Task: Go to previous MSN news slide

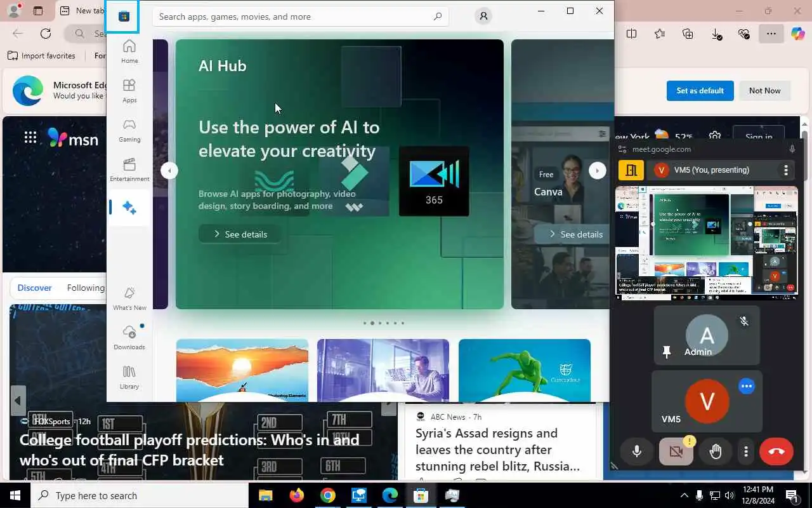Action: (18, 401)
